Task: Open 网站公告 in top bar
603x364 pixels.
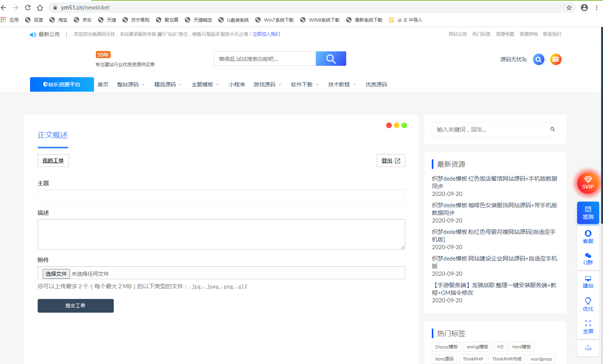Action: tap(458, 34)
